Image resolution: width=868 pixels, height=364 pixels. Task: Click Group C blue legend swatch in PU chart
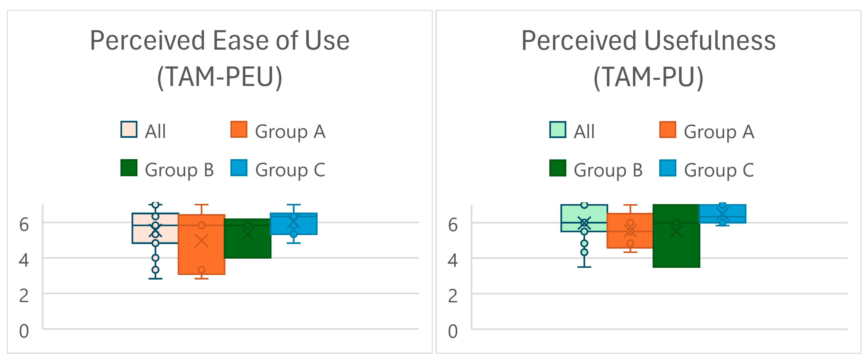pyautogui.click(x=668, y=168)
